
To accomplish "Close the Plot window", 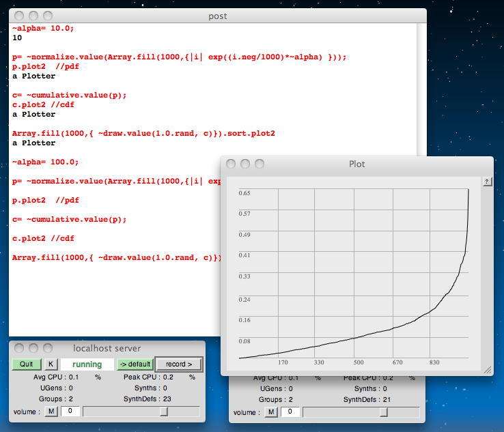I will 232,164.
